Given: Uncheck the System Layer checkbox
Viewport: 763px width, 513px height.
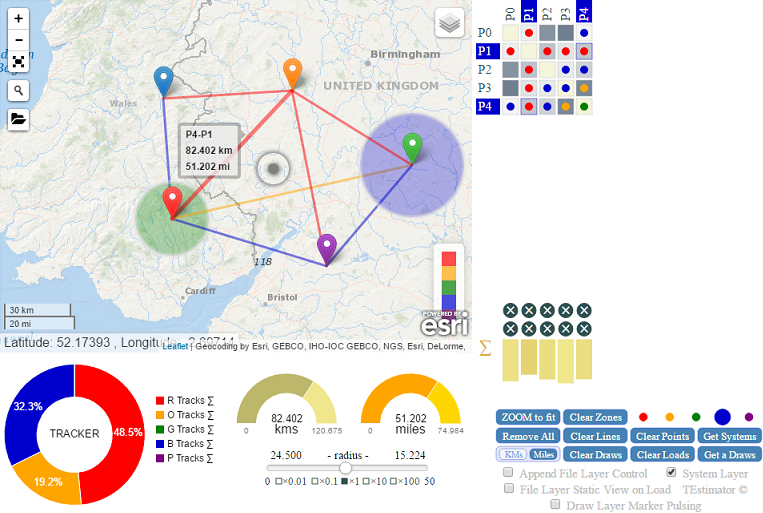Looking at the screenshot, I should coord(671,473).
